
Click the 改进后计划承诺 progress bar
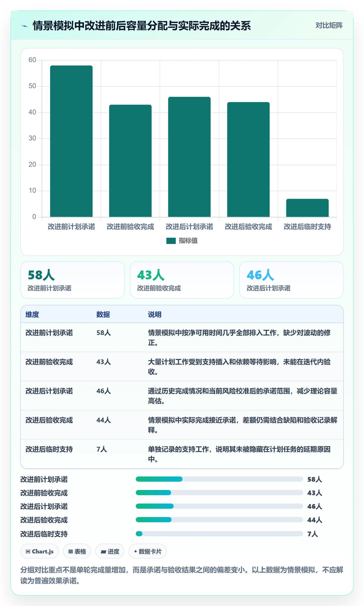pyautogui.click(x=219, y=506)
